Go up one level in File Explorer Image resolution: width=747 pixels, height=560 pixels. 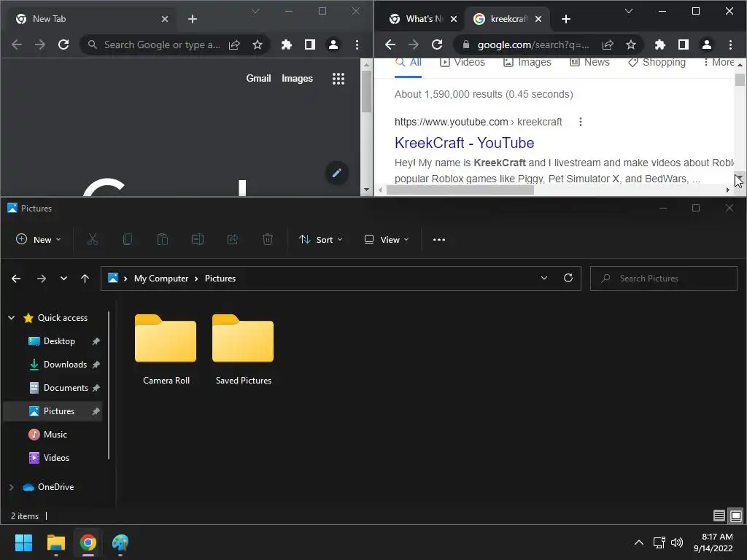point(85,279)
